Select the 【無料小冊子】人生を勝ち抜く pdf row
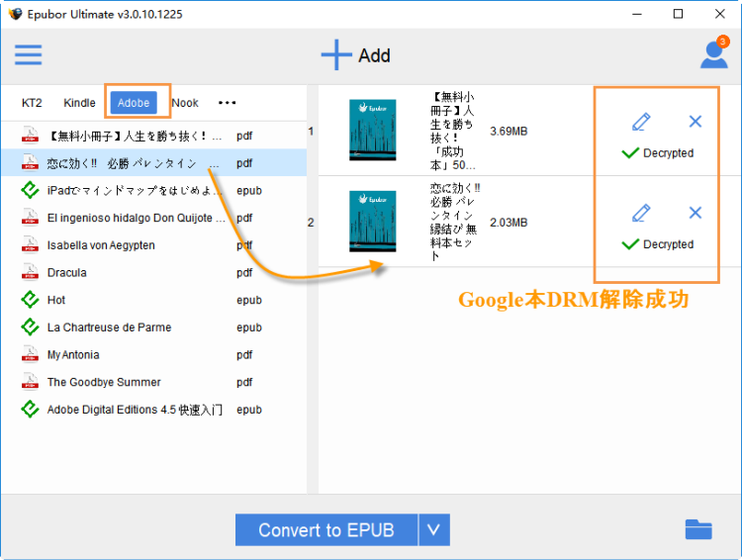 [x=153, y=136]
